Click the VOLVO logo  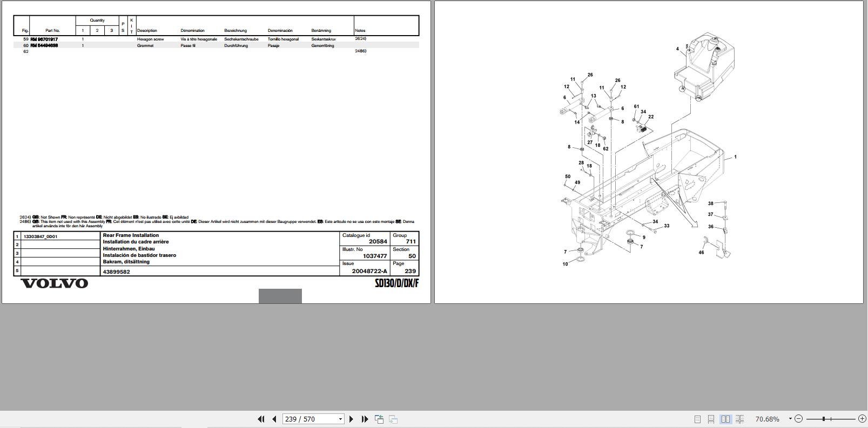[x=55, y=283]
